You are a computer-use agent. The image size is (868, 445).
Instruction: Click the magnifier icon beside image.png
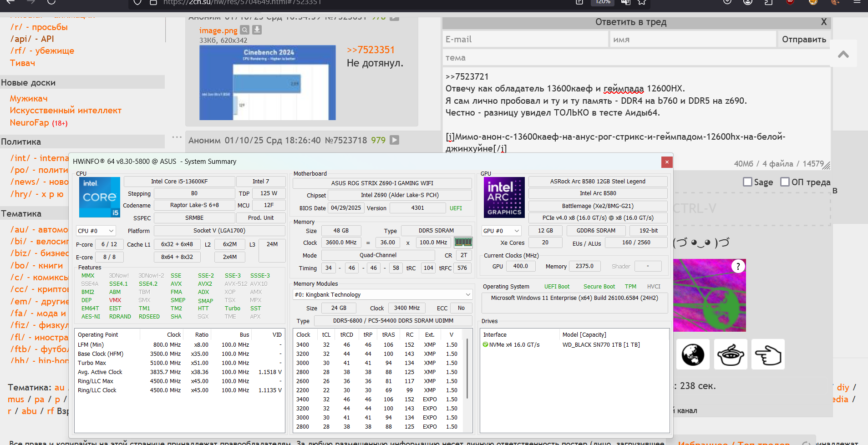tap(245, 30)
